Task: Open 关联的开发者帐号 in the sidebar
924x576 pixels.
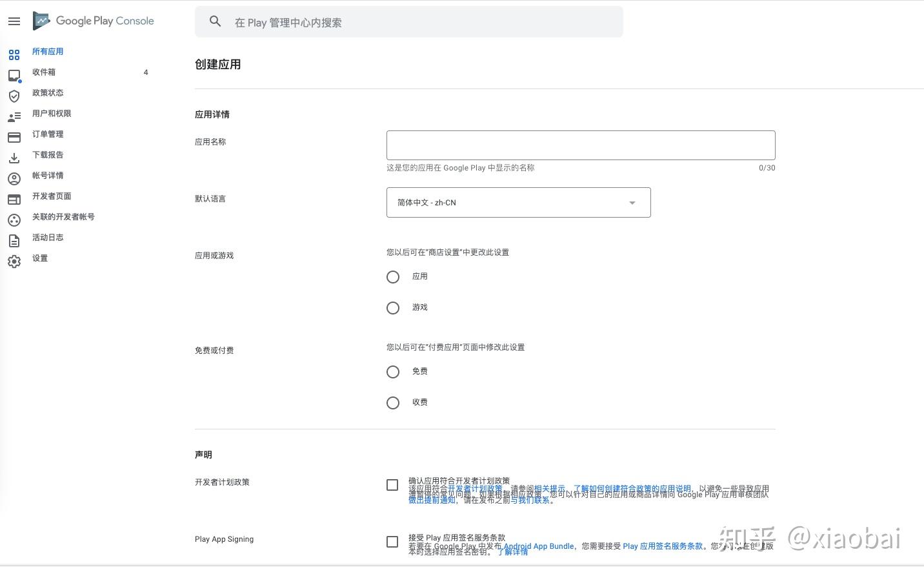Action: (x=63, y=216)
